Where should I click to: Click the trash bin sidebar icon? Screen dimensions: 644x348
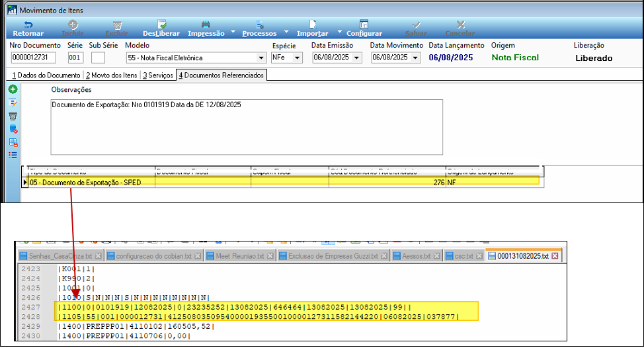point(13,116)
